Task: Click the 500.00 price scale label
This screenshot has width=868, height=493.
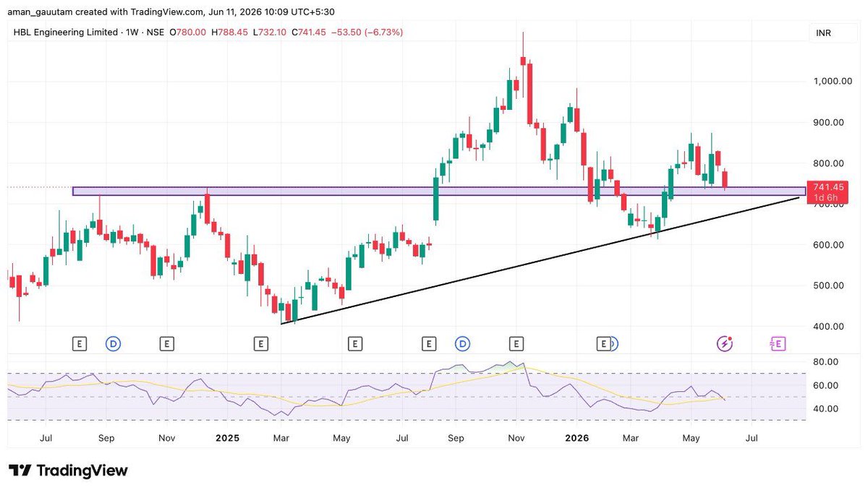Action: pos(830,286)
